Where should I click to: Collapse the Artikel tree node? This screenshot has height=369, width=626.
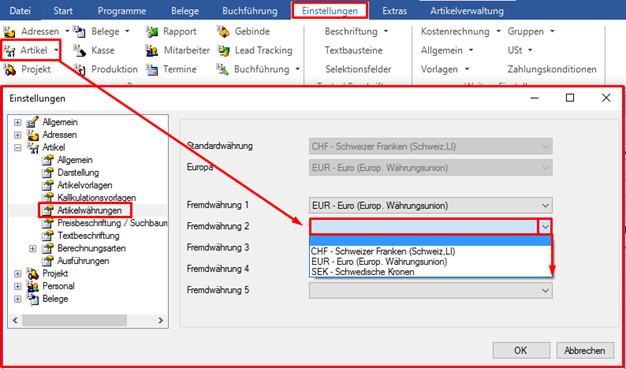tap(18, 147)
